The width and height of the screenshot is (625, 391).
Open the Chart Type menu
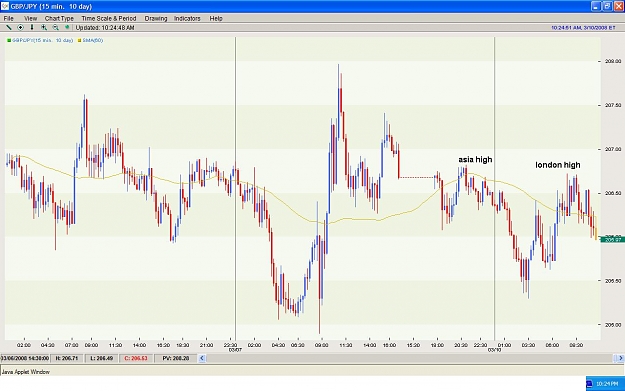59,18
